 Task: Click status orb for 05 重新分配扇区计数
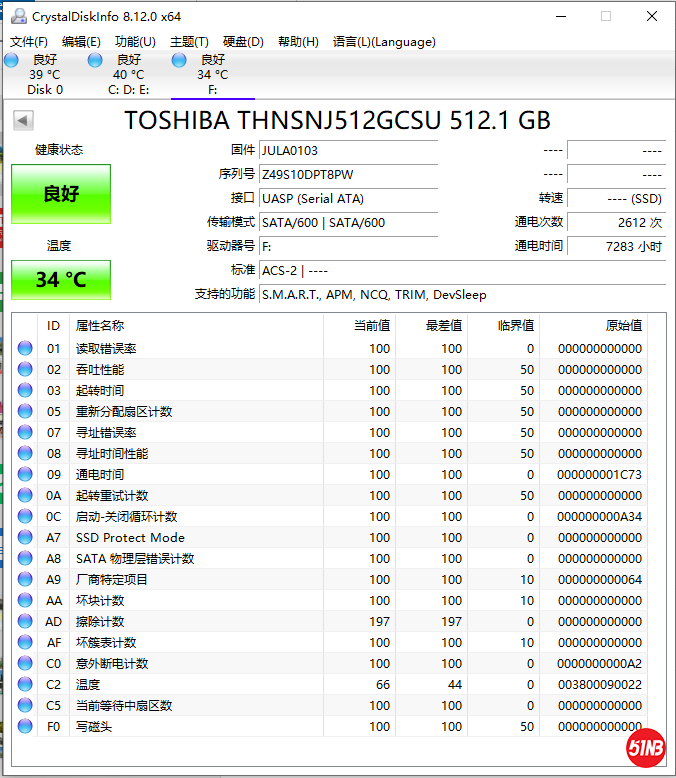[x=25, y=412]
